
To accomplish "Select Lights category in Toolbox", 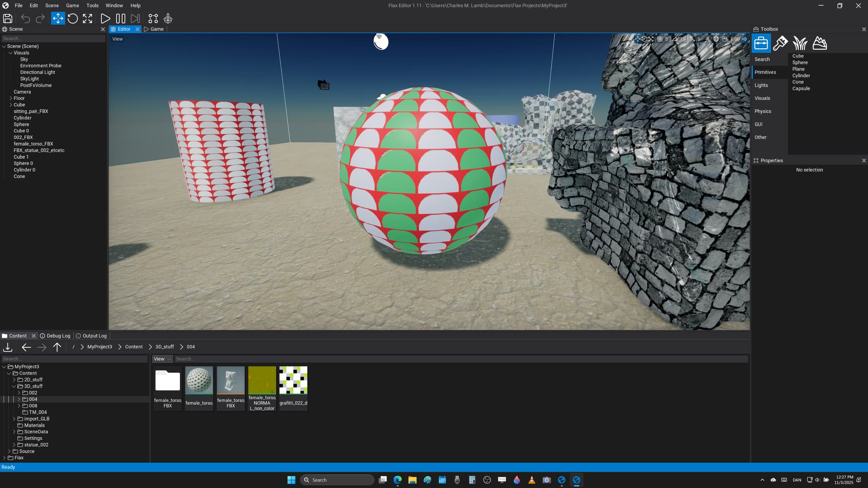I will click(x=761, y=85).
